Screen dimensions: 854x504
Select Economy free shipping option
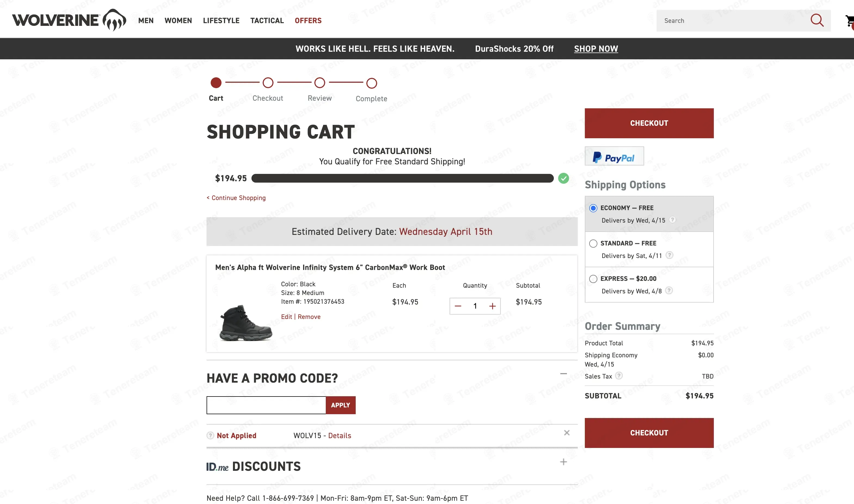593,208
